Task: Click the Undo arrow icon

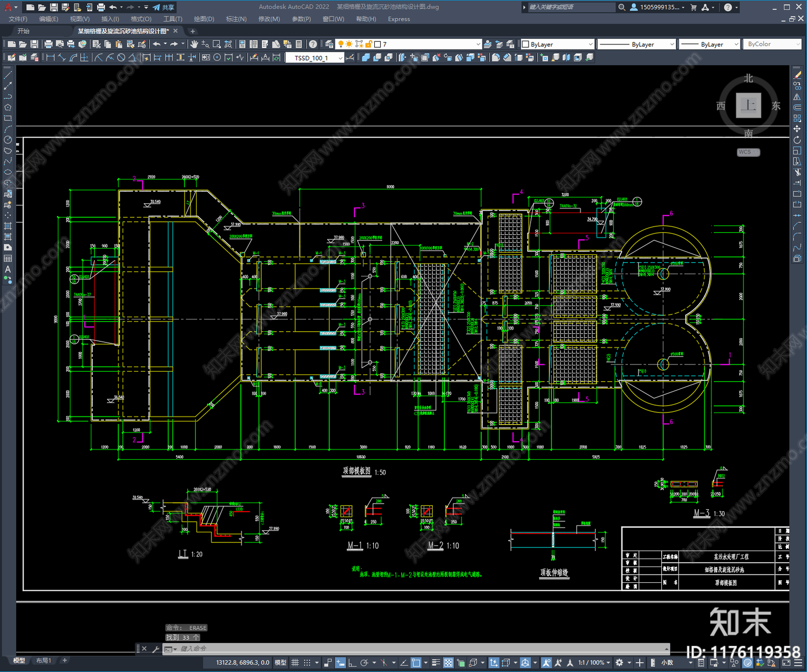Action: 157,44
